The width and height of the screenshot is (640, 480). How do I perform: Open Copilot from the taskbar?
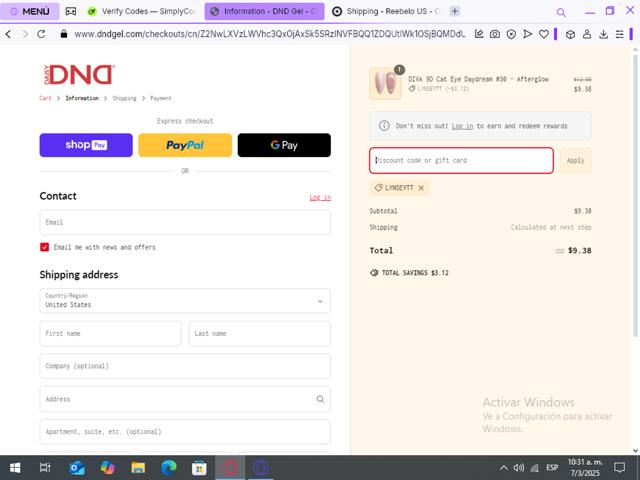(x=107, y=468)
